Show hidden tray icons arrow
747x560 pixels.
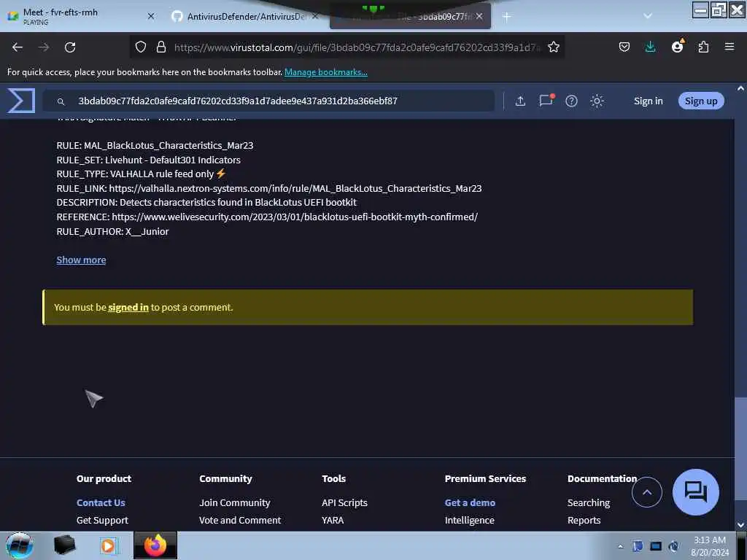point(620,546)
